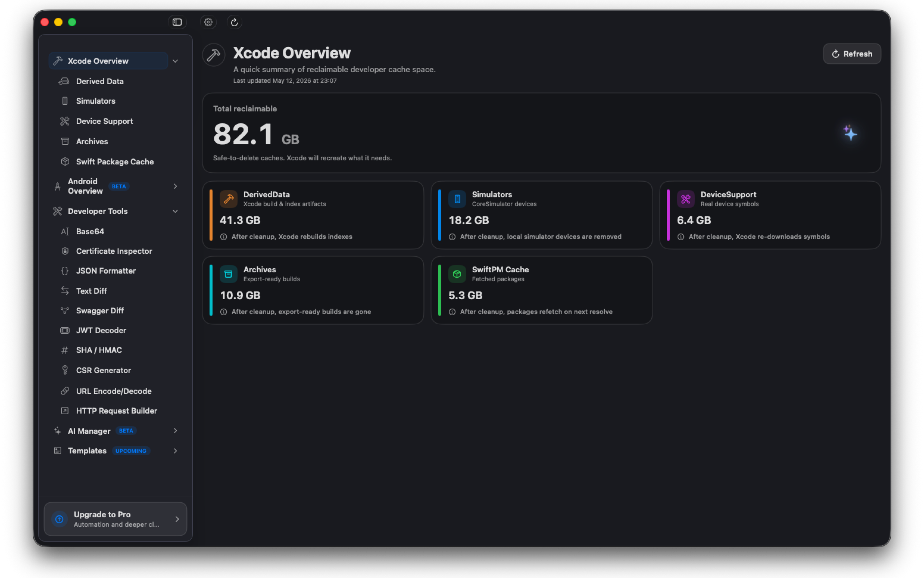This screenshot has height=578, width=924.
Task: Click info icon beside simulator devices are removed
Action: coord(452,237)
